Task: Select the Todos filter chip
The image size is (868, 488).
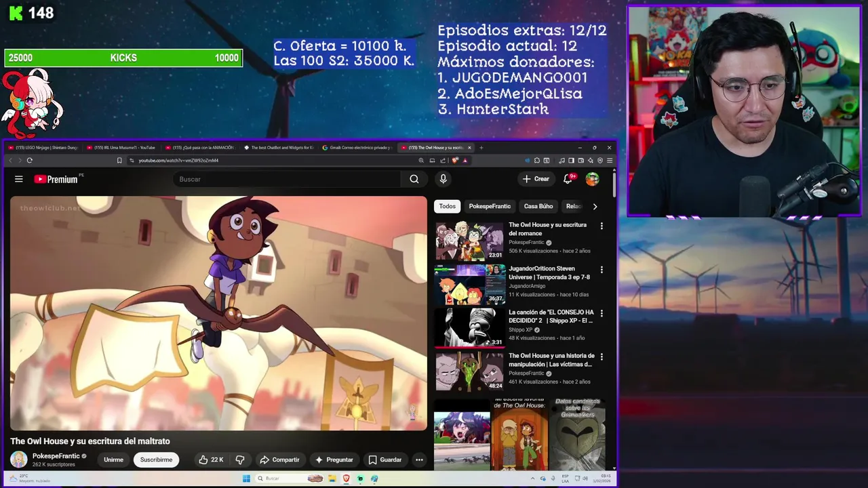Action: click(447, 206)
